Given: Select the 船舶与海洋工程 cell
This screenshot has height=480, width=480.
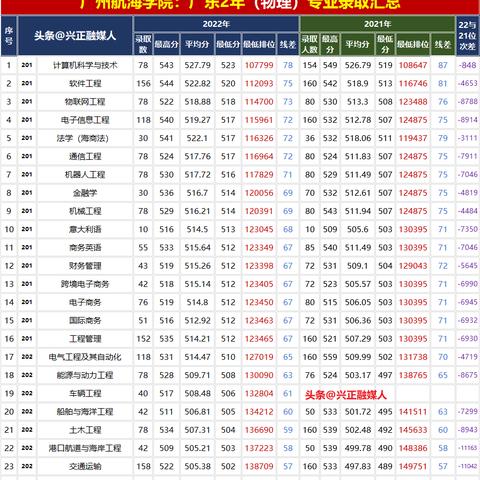Looking at the screenshot, I should pos(85,412).
